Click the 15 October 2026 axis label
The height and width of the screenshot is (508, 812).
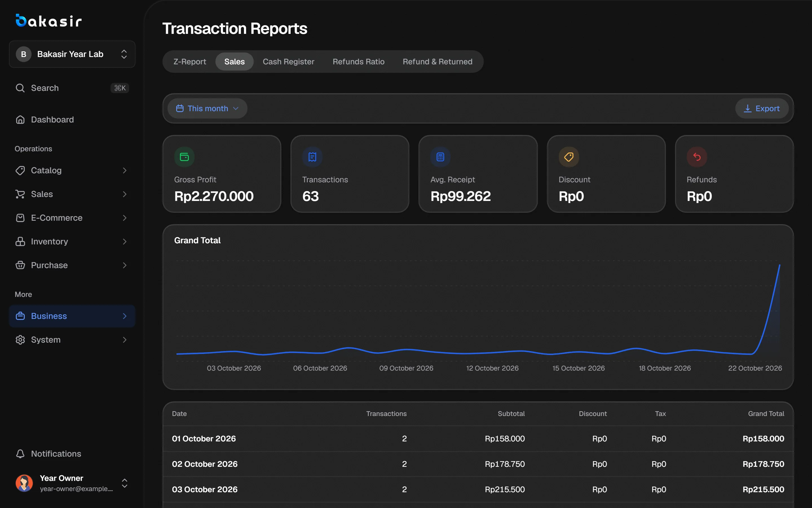coord(579,368)
